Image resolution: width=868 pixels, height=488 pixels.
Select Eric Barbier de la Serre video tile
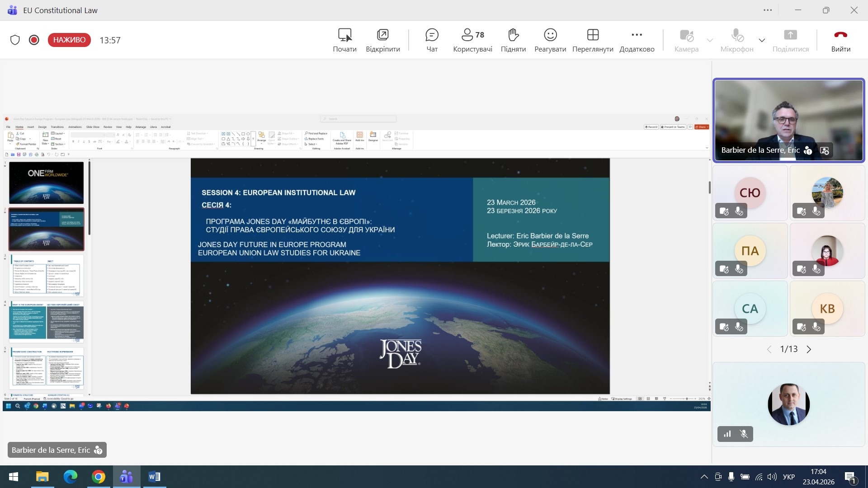point(788,120)
